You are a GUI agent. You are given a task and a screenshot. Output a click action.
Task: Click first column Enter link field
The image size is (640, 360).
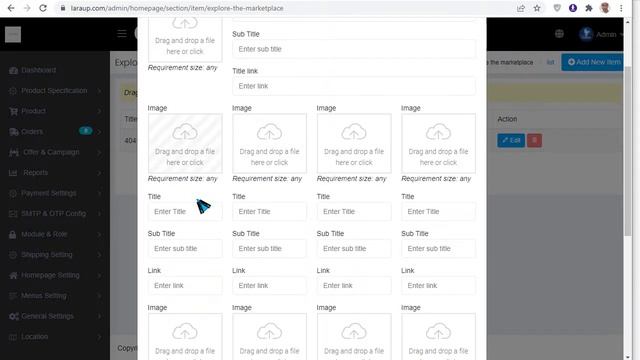click(x=185, y=286)
